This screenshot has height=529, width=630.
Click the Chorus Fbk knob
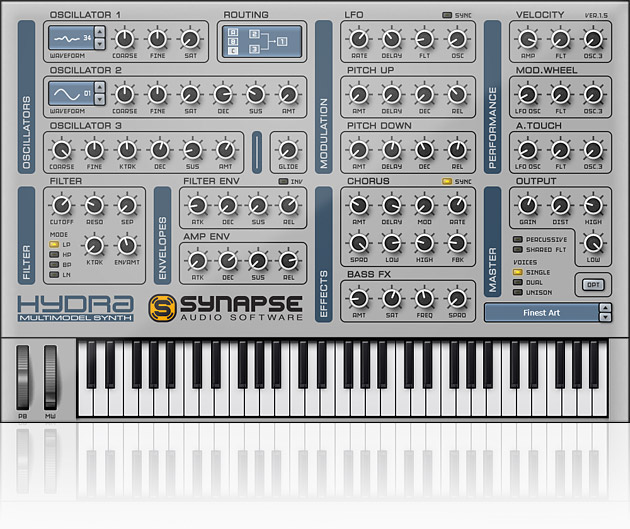click(x=457, y=243)
